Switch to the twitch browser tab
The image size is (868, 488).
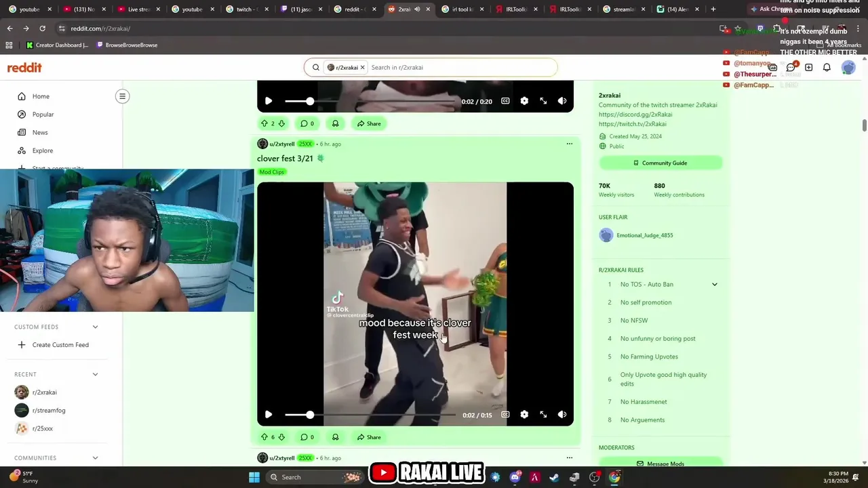point(246,9)
